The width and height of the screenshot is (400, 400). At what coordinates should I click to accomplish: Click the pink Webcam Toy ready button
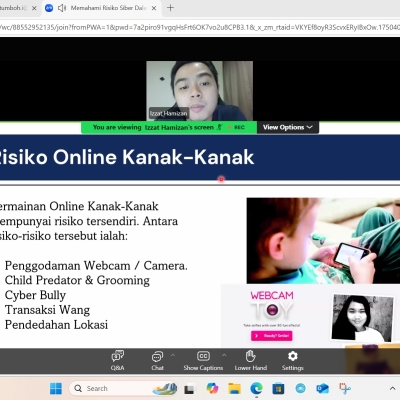[x=272, y=336]
